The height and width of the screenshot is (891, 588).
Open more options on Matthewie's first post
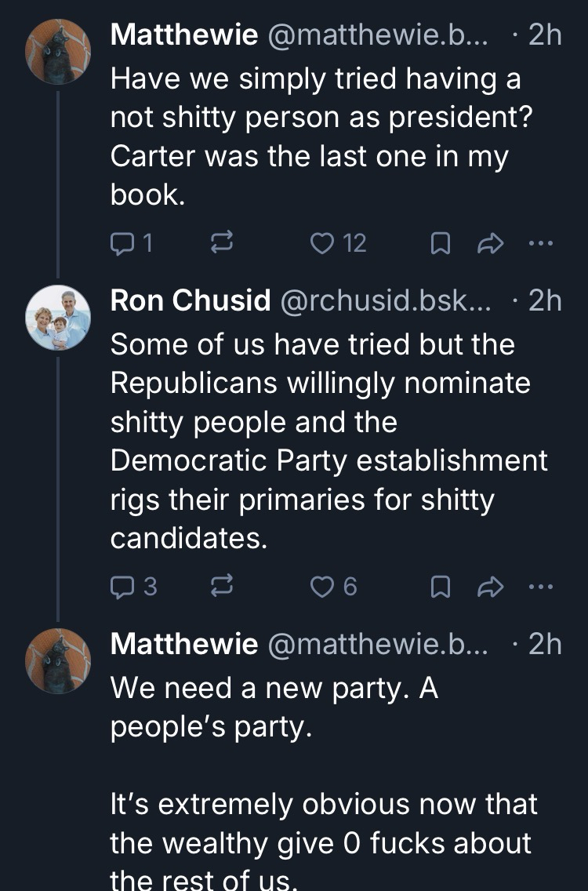tap(541, 244)
